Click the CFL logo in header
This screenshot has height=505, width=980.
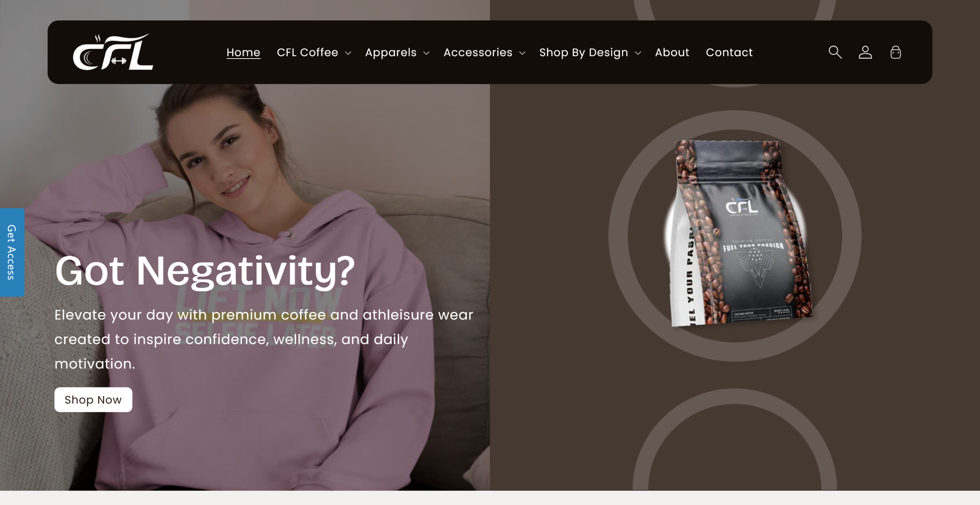tap(113, 52)
